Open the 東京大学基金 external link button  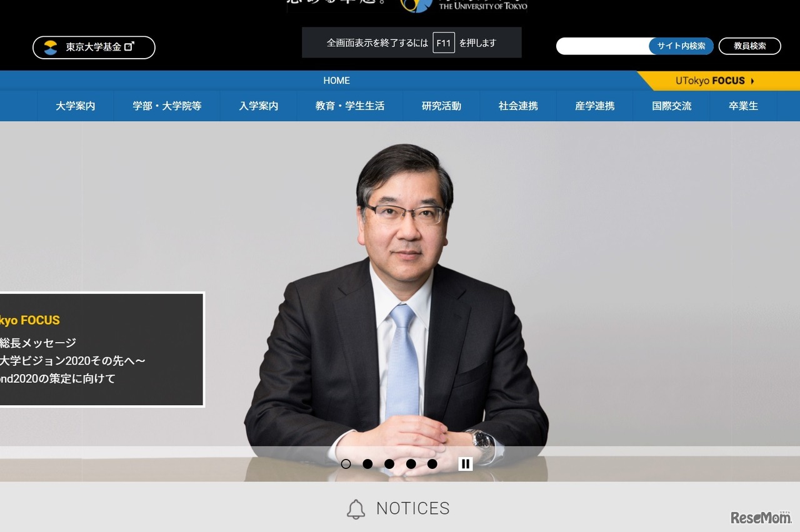pos(94,47)
